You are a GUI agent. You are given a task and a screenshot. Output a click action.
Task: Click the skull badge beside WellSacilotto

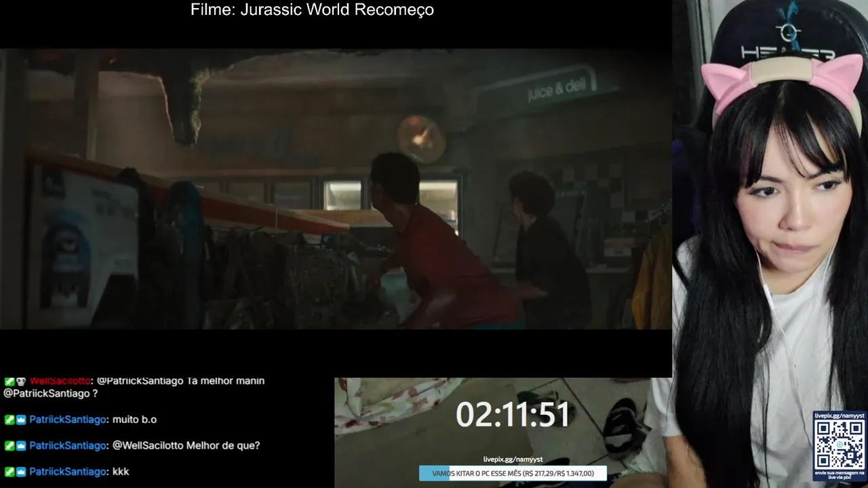pyautogui.click(x=21, y=382)
